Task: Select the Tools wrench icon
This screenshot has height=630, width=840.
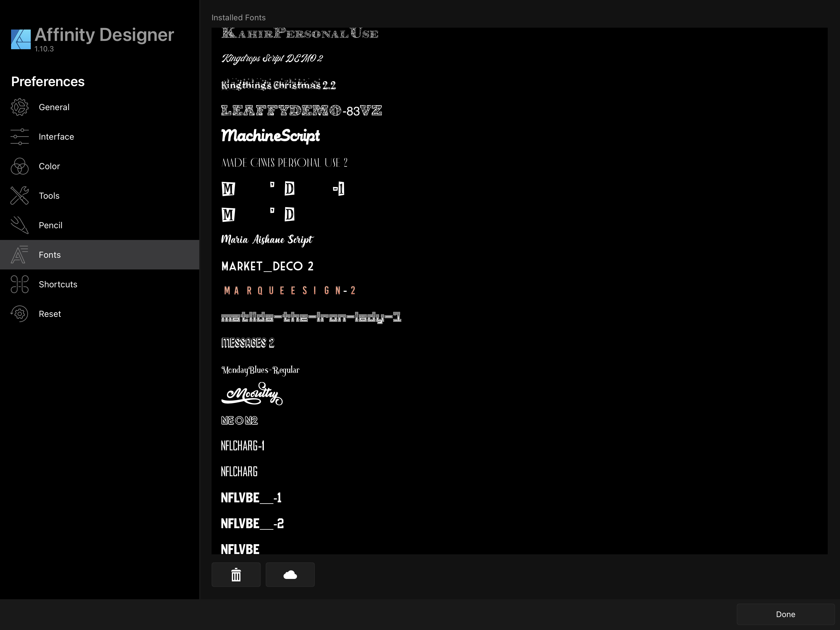Action: click(x=20, y=196)
